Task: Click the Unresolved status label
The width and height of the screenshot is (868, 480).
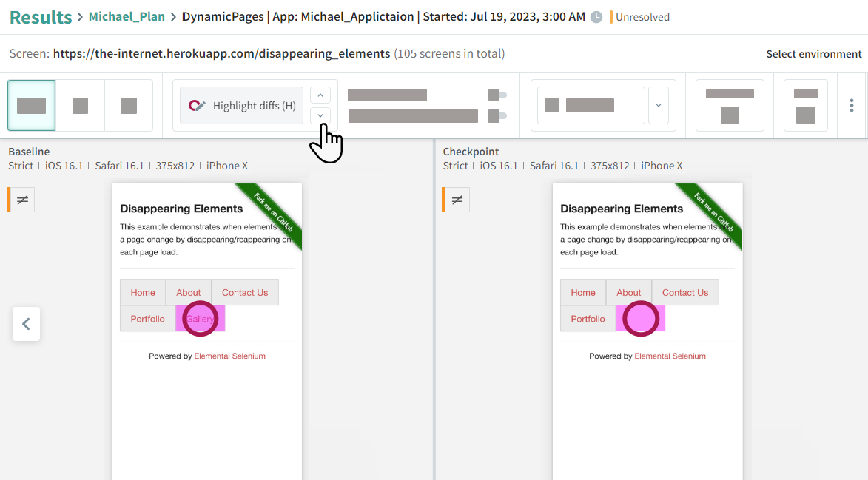Action: [642, 17]
